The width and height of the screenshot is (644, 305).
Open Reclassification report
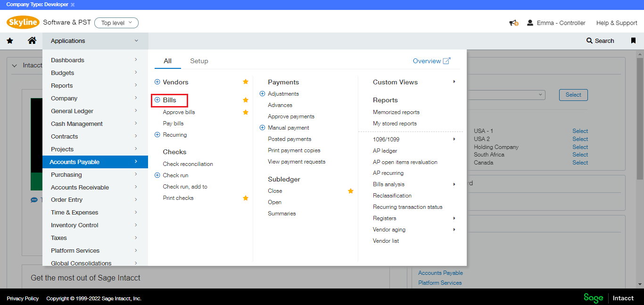pyautogui.click(x=392, y=196)
